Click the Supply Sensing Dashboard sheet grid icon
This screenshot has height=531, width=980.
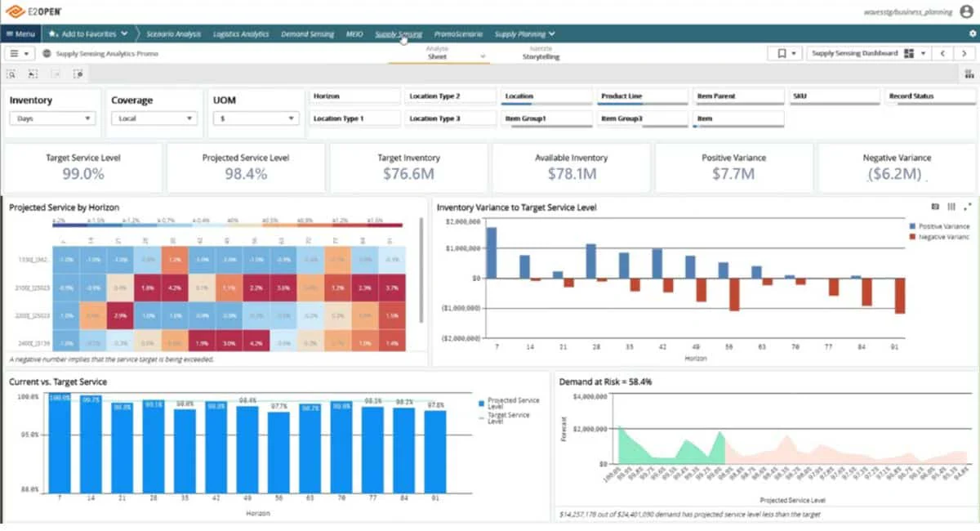pos(909,53)
